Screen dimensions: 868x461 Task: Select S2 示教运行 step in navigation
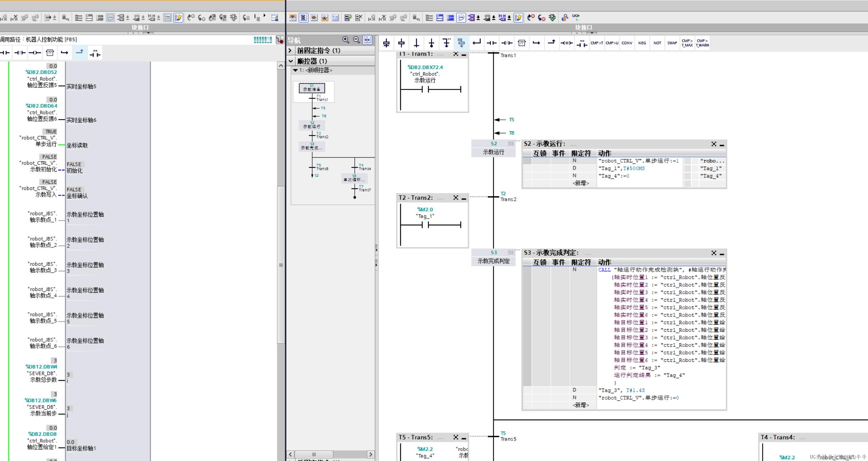click(312, 125)
